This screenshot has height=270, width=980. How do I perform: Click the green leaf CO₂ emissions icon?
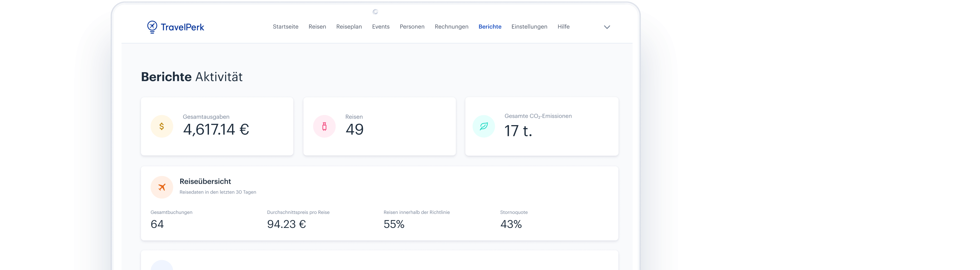484,126
